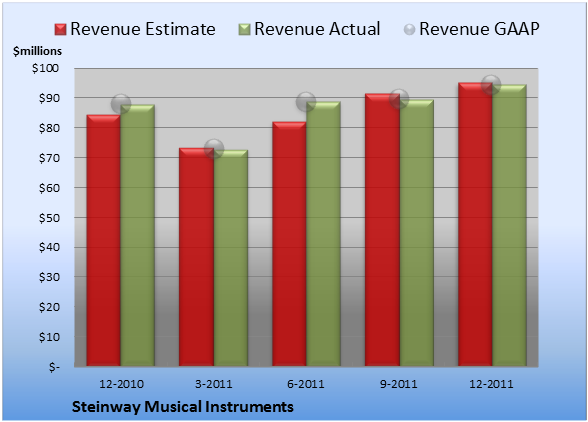Select the green actual bar for 12-2011
The height and width of the screenshot is (422, 588).
(510, 225)
